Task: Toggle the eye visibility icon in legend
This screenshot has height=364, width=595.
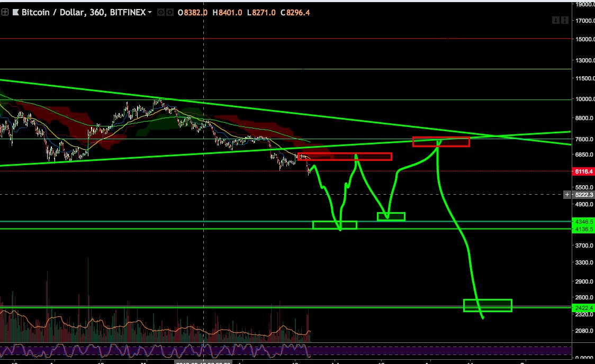Action: (161, 12)
